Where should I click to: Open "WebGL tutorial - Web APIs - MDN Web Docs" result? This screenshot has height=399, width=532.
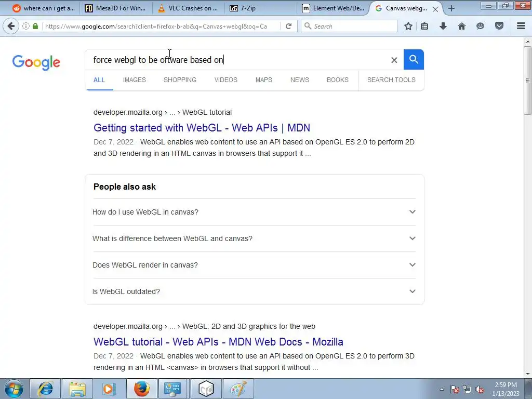(x=218, y=342)
